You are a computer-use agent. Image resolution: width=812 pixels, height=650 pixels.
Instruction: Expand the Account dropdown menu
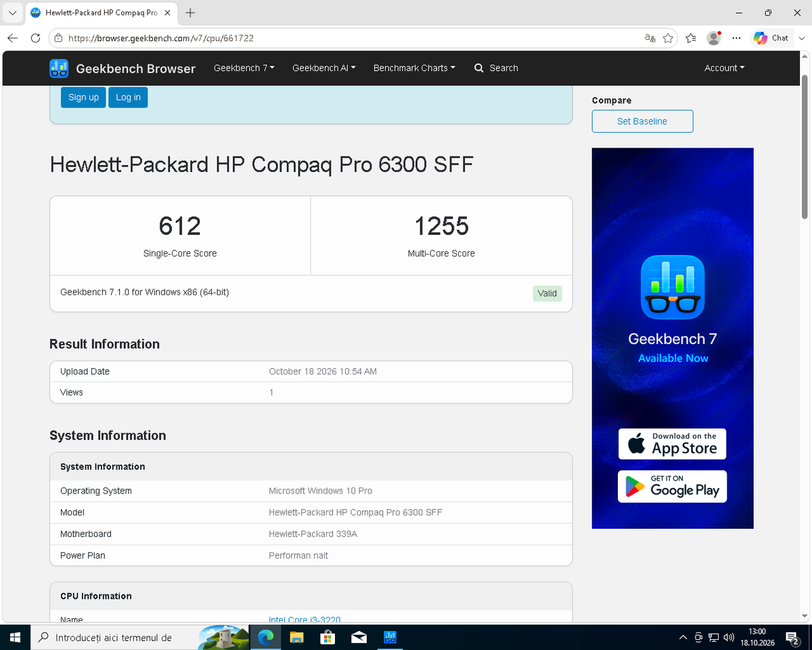[x=724, y=68]
